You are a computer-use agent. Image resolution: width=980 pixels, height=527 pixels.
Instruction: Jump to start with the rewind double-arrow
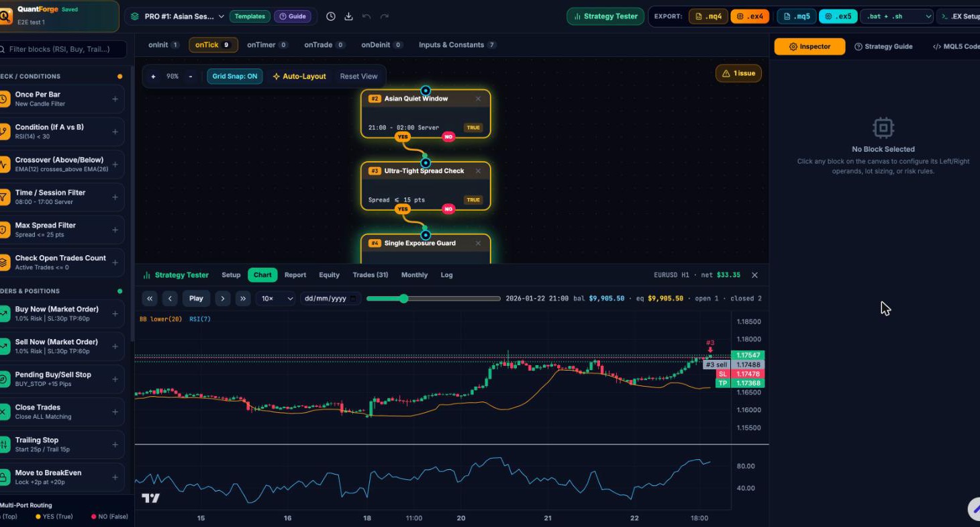tap(150, 298)
